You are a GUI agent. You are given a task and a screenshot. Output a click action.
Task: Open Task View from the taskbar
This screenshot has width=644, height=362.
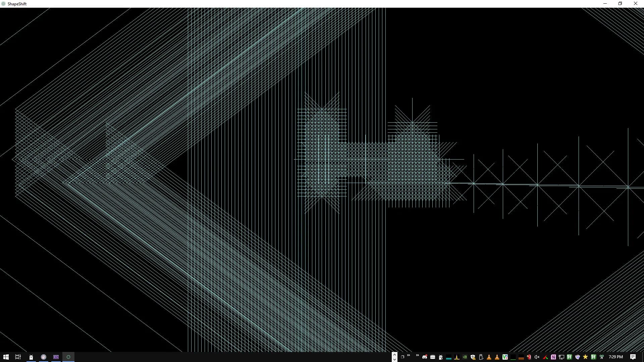18,357
